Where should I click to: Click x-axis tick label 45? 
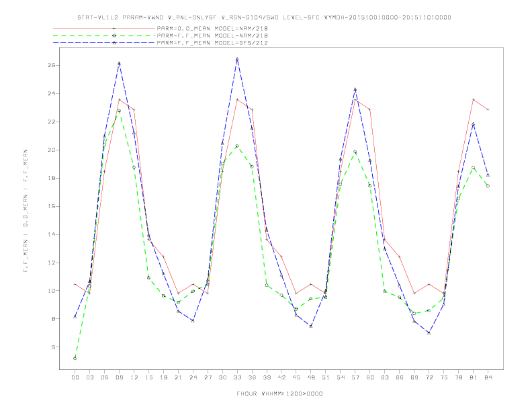[x=296, y=377]
